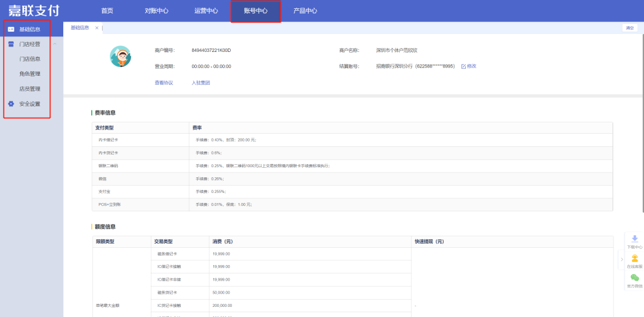This screenshot has width=644, height=317.
Task: Click the edit icon beside 修改
Action: point(464,66)
